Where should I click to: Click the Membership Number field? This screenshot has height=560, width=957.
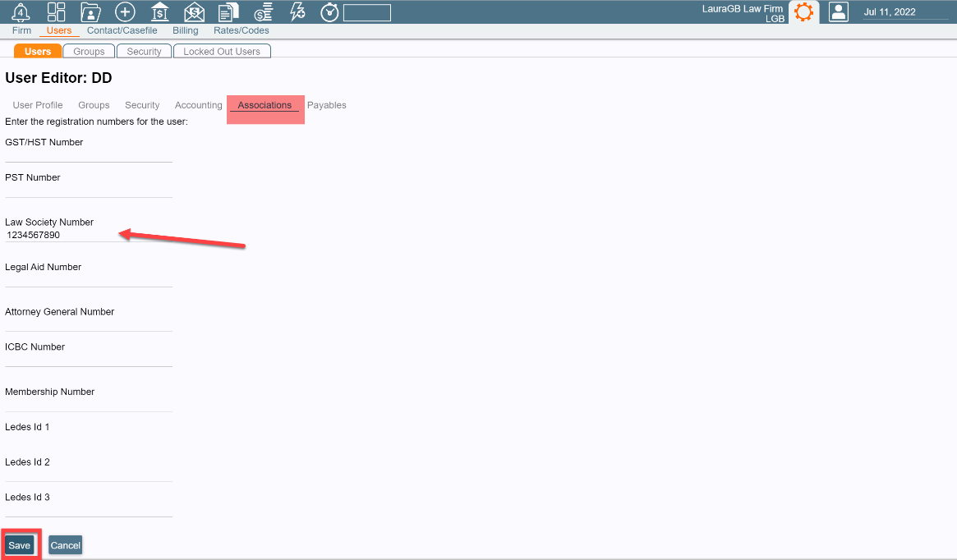click(89, 405)
